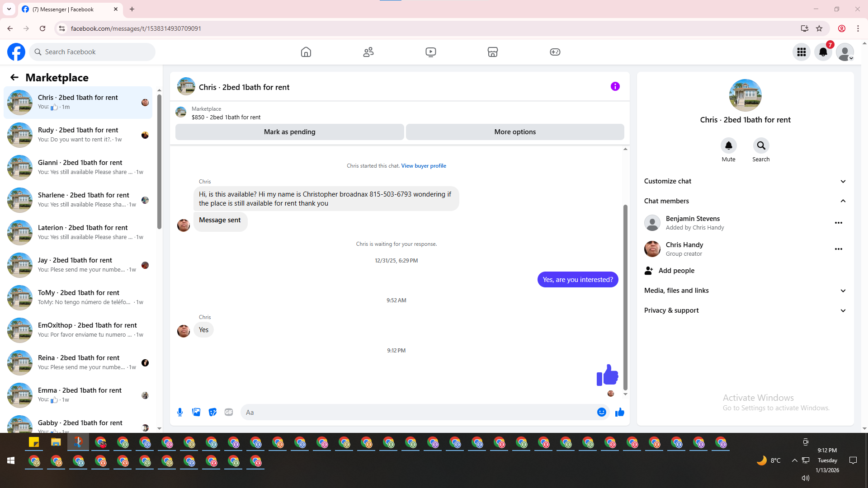Viewport: 868px width, 488px height.
Task: Open conversation information purple icon
Action: pos(615,86)
